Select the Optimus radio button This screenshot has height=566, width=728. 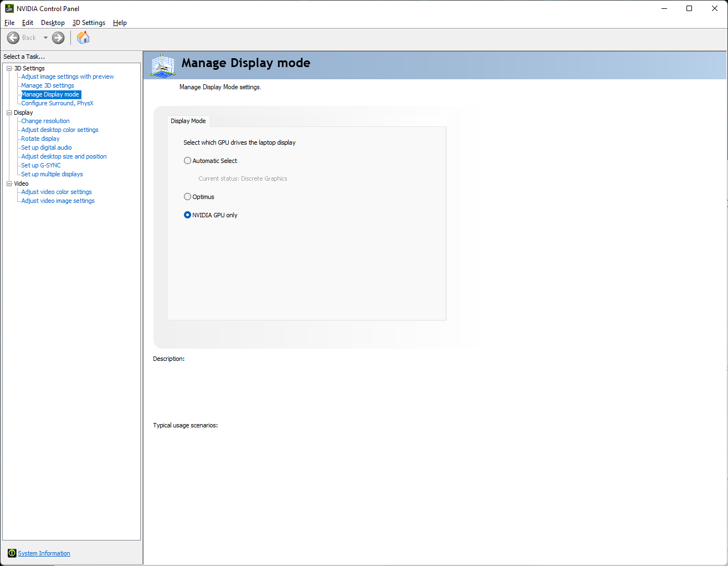pos(187,197)
